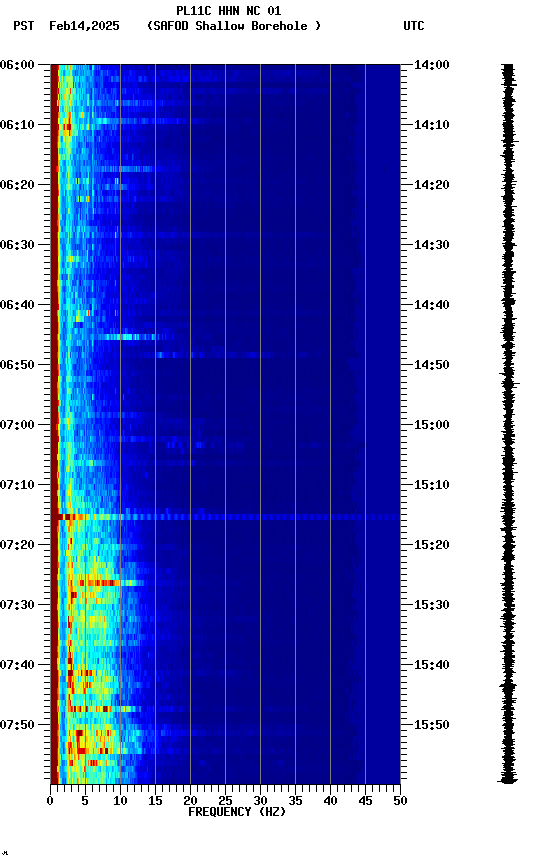The image size is (552, 864).
Task: Click the 20 Hz frequency tick label
Action: (190, 801)
